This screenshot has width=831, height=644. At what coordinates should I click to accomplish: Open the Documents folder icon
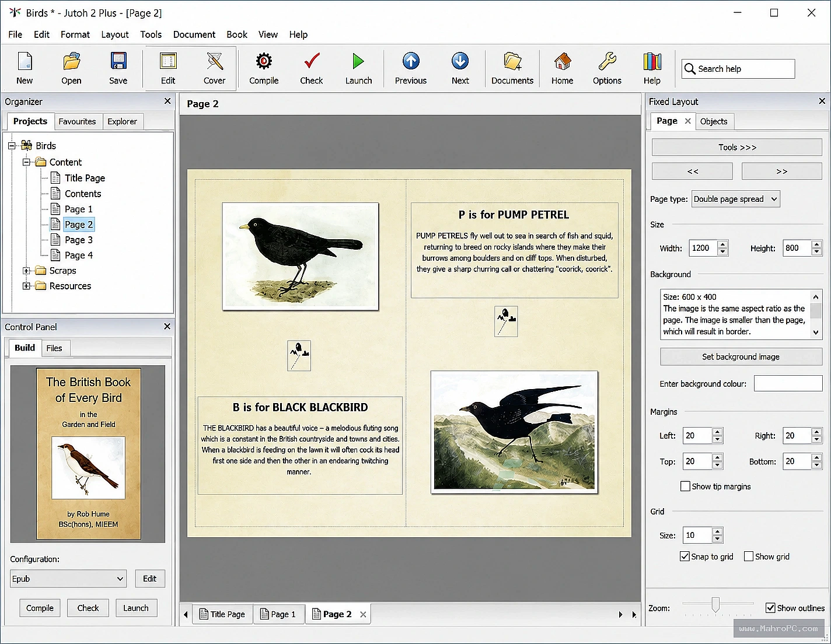coord(512,61)
